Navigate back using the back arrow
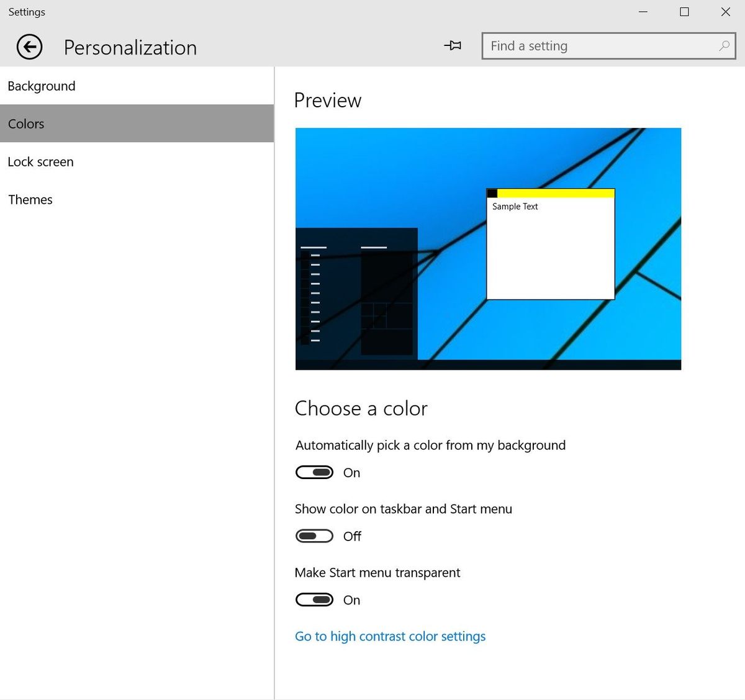 pyautogui.click(x=29, y=47)
